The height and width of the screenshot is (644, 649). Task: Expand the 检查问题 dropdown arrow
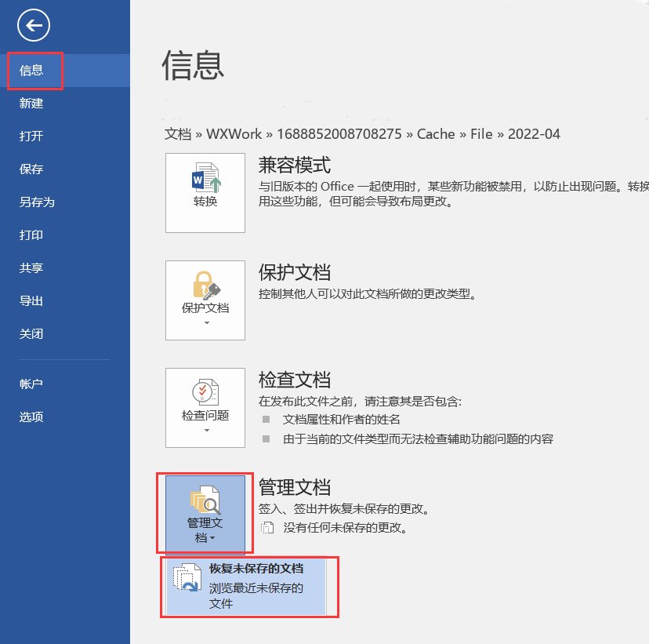pos(207,431)
